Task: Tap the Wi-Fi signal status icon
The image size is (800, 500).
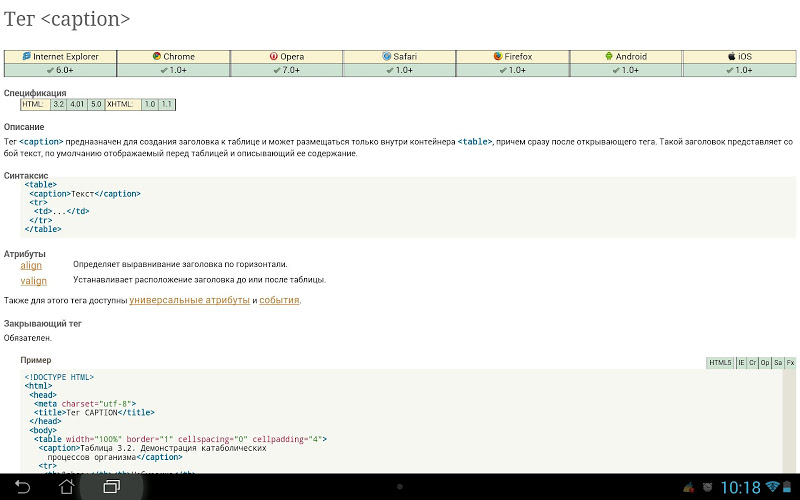Action: pos(773,488)
